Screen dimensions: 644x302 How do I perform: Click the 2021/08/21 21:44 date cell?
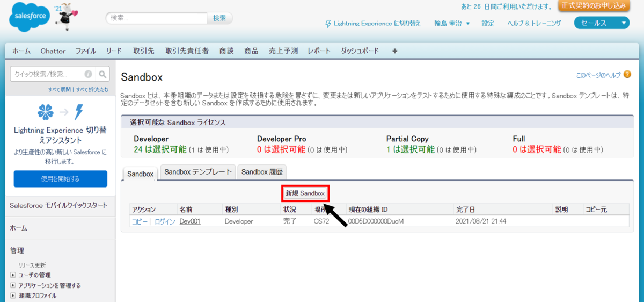click(x=481, y=221)
